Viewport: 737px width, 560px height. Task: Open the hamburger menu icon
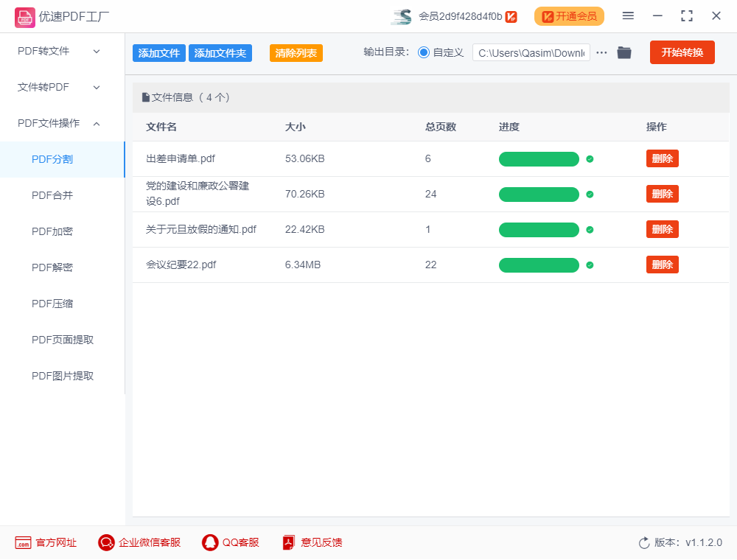click(628, 15)
